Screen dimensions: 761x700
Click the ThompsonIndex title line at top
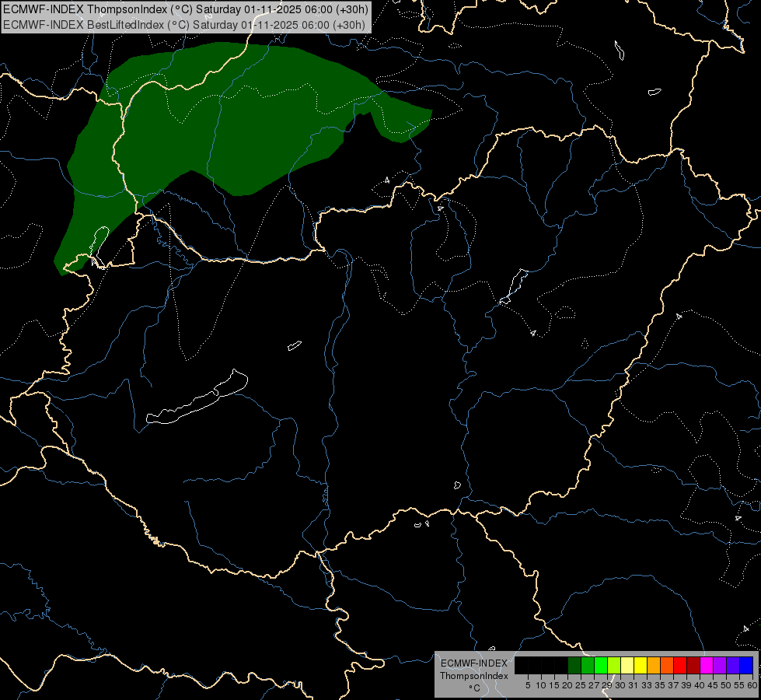click(x=186, y=9)
